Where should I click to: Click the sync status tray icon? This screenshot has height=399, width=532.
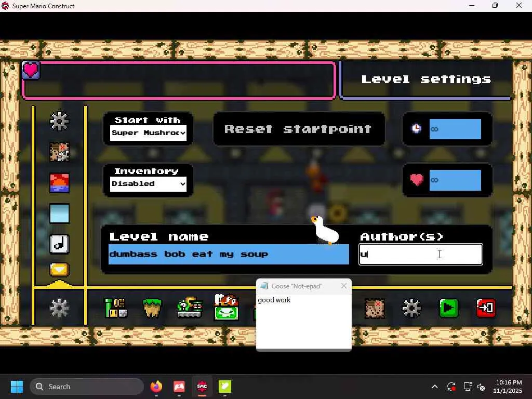(x=451, y=387)
